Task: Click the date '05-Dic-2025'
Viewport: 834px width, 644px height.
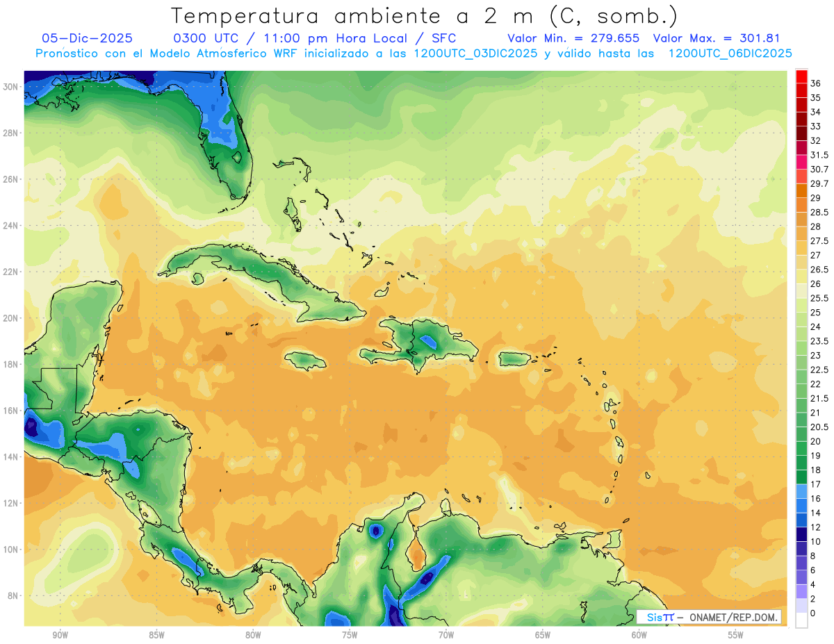Action: tap(87, 38)
